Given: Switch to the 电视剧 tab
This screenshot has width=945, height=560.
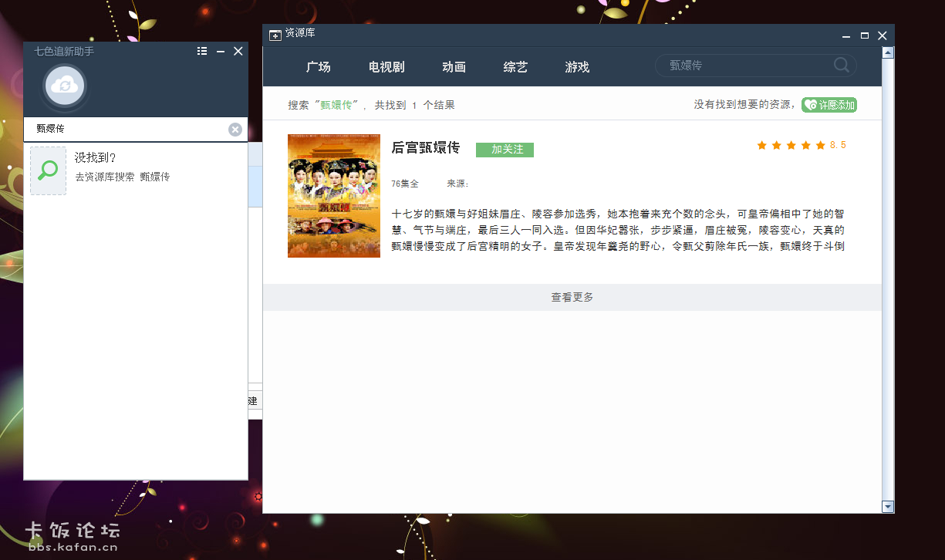Looking at the screenshot, I should pos(386,67).
